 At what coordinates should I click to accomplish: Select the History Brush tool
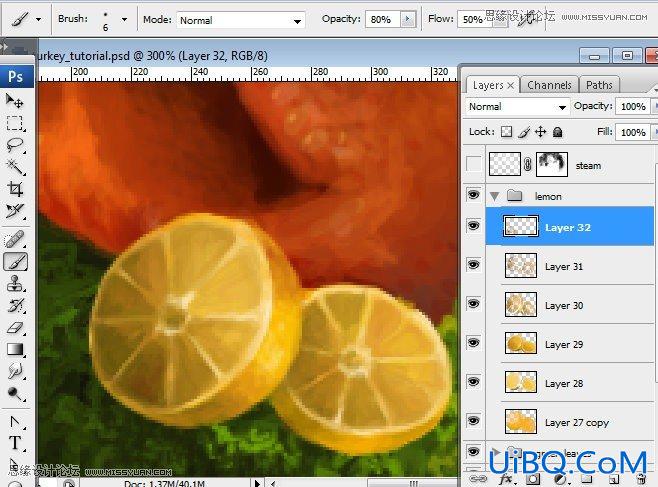point(15,305)
